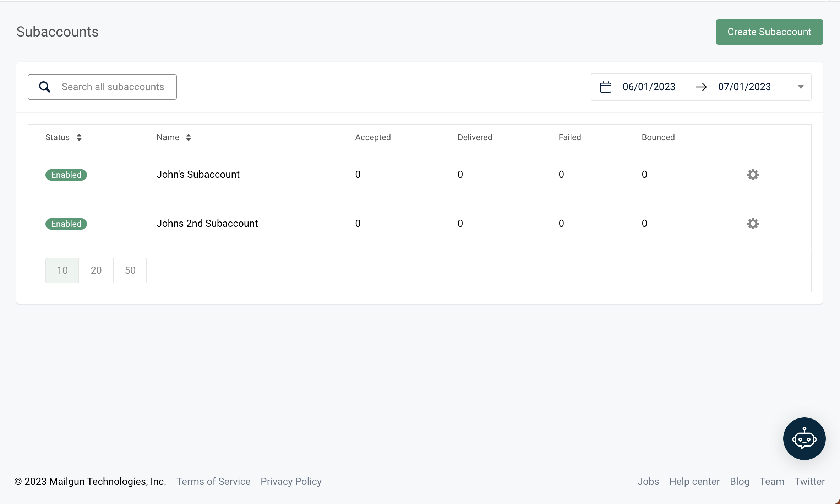Expand the date range dropdown

click(801, 87)
